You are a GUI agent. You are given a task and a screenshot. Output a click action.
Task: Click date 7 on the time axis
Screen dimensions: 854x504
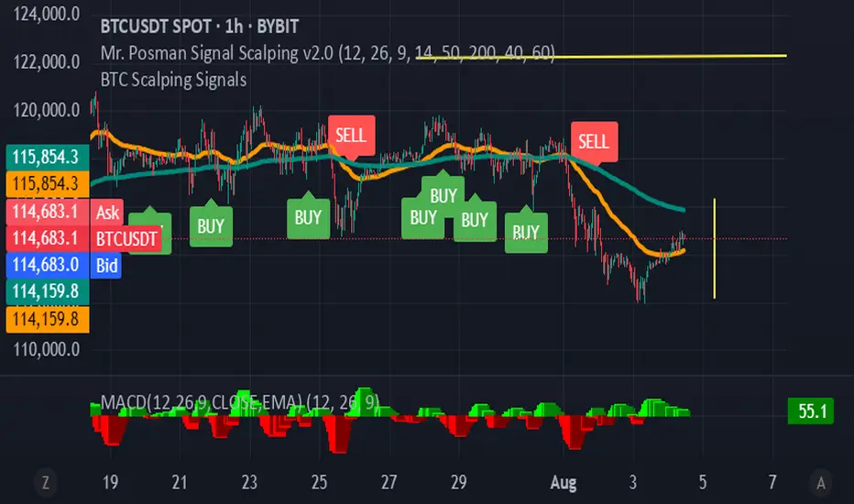(772, 482)
